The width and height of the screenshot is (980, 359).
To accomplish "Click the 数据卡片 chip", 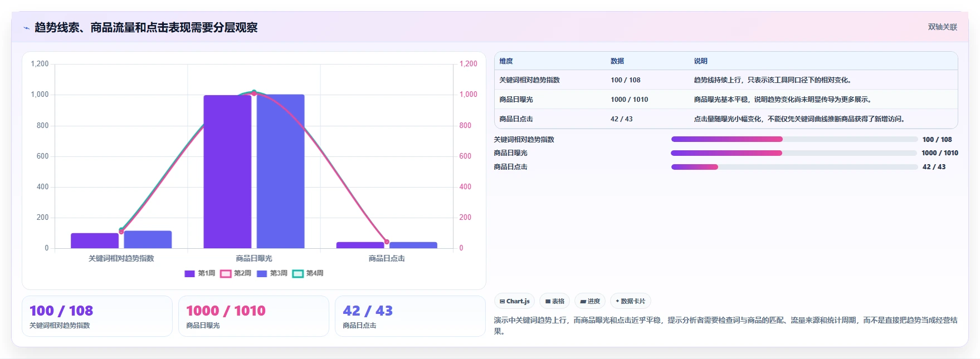I will tap(631, 301).
